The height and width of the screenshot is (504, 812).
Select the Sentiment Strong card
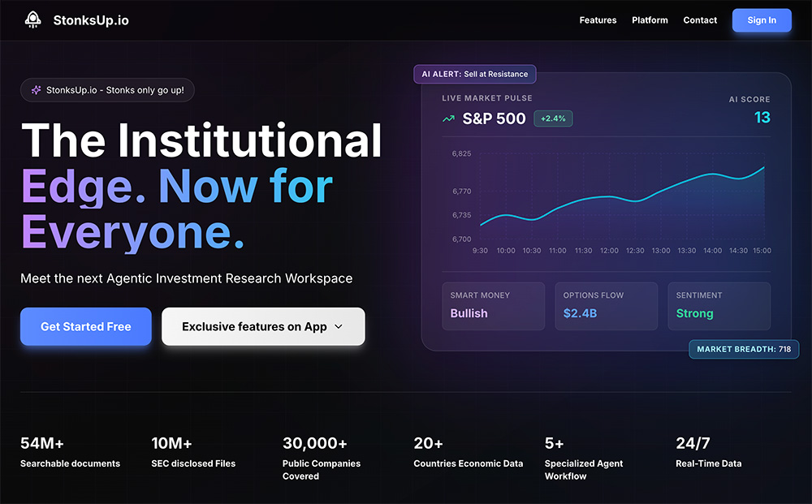pyautogui.click(x=719, y=306)
